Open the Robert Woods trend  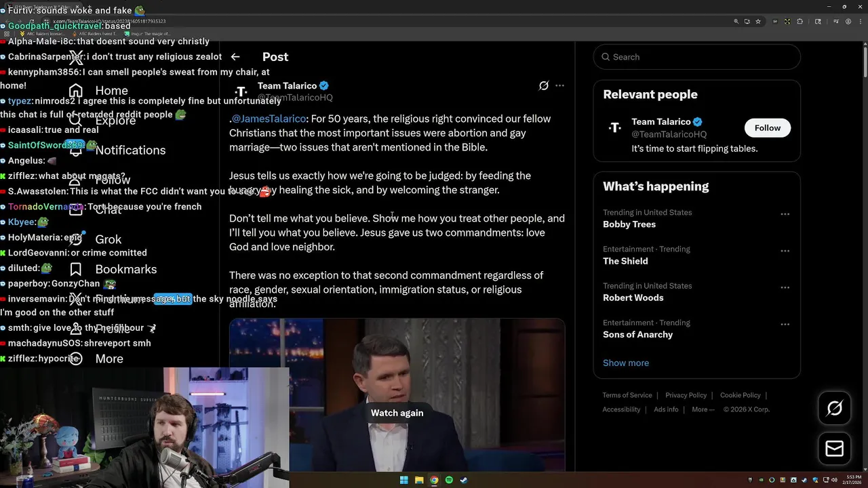click(x=633, y=298)
